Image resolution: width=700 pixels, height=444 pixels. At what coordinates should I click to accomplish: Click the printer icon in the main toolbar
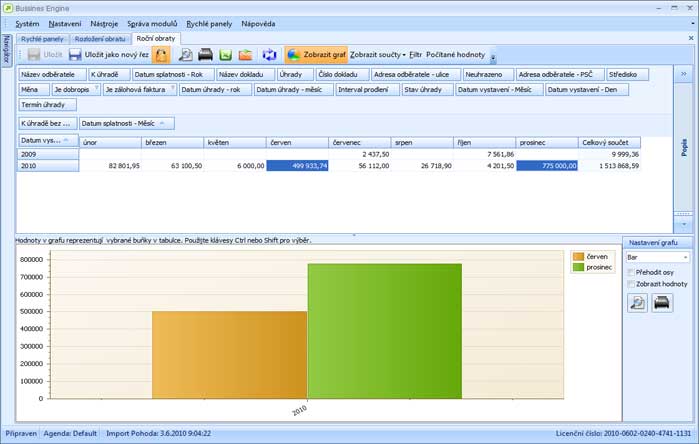coord(205,54)
